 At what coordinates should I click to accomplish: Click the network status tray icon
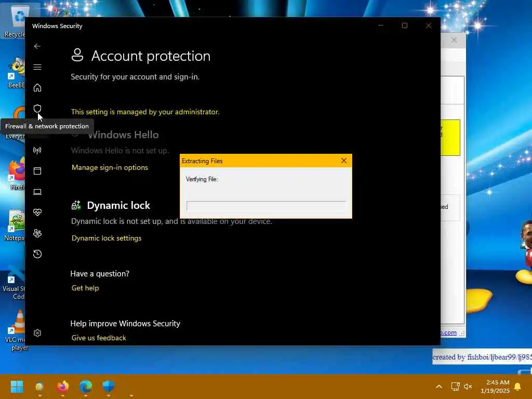click(455, 387)
